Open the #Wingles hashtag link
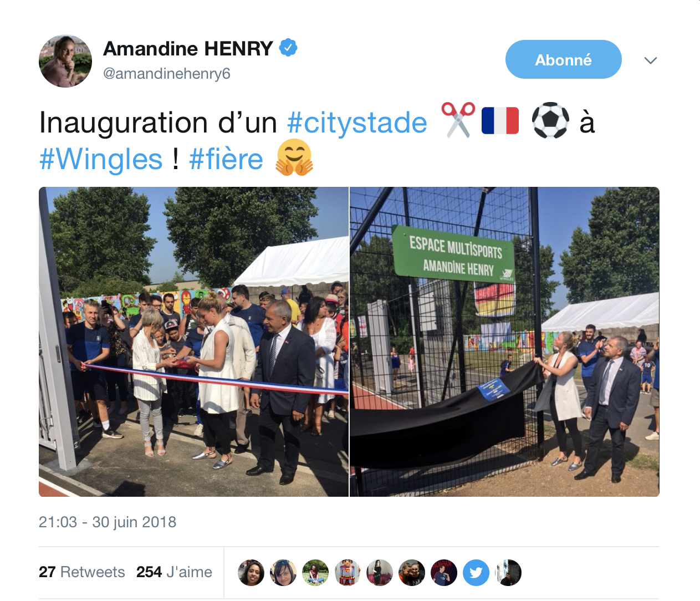Viewport: 700px width, 601px height. [x=101, y=160]
